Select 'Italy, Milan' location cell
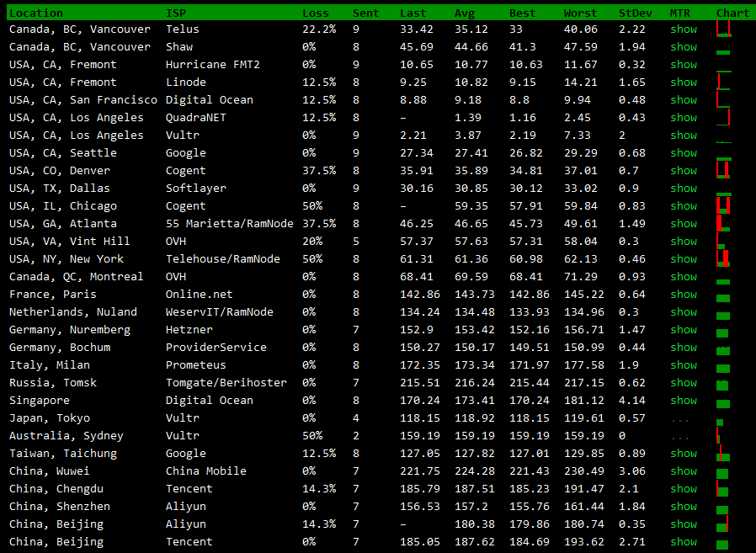 pos(50,365)
